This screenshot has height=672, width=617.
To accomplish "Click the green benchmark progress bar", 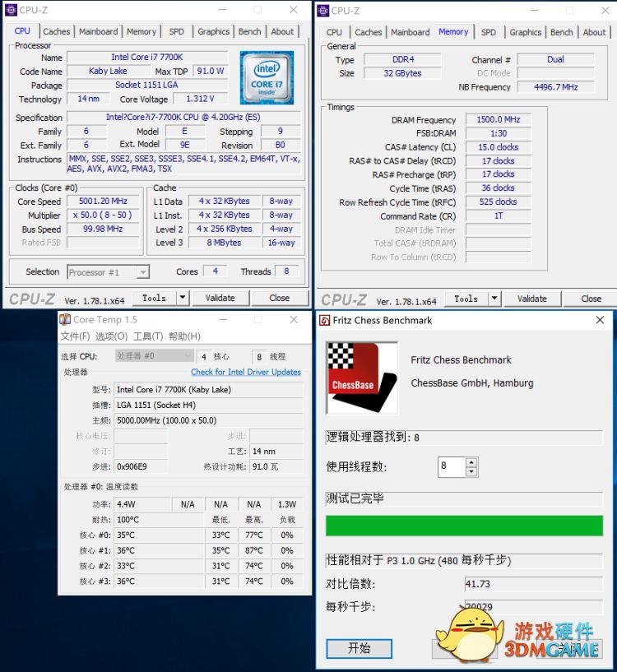I will [464, 526].
